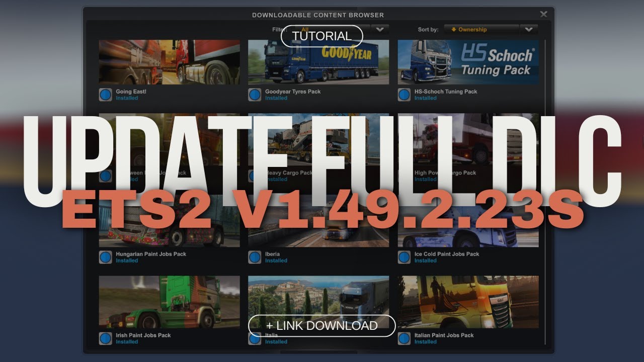Open the Italian Paint Jobs Pack thumbnail
The height and width of the screenshot is (362, 644).
coord(468,302)
